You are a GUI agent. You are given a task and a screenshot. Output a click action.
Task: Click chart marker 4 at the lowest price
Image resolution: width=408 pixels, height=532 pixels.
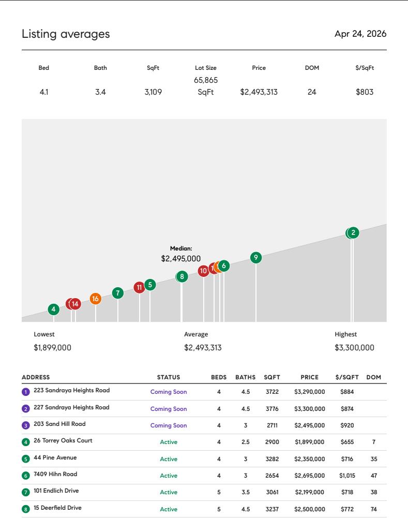click(x=53, y=309)
